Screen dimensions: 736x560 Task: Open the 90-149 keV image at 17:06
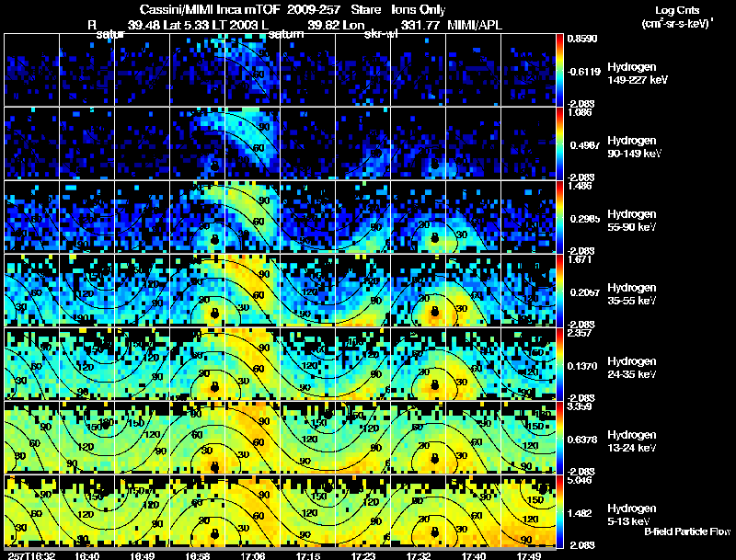pyautogui.click(x=252, y=143)
